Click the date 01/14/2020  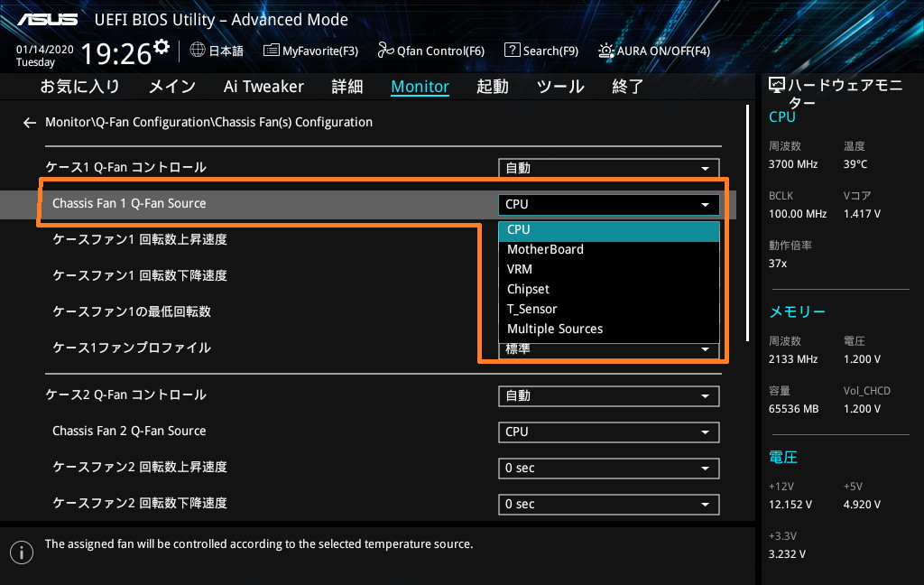(45, 50)
